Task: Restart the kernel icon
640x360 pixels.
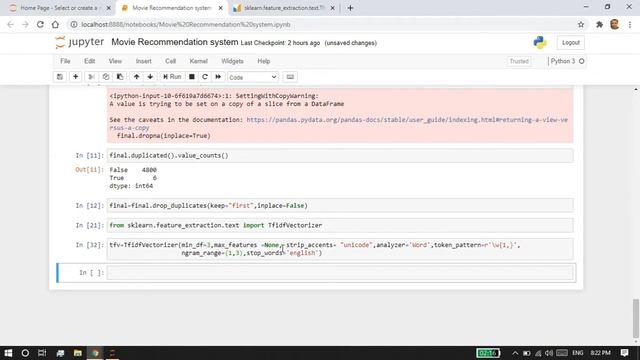Action: pyautogui.click(x=205, y=77)
